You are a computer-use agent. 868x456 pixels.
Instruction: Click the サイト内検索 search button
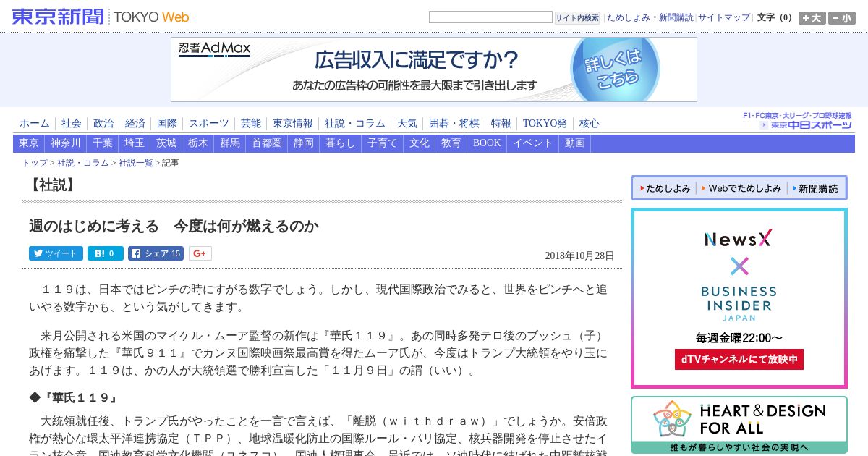click(577, 18)
